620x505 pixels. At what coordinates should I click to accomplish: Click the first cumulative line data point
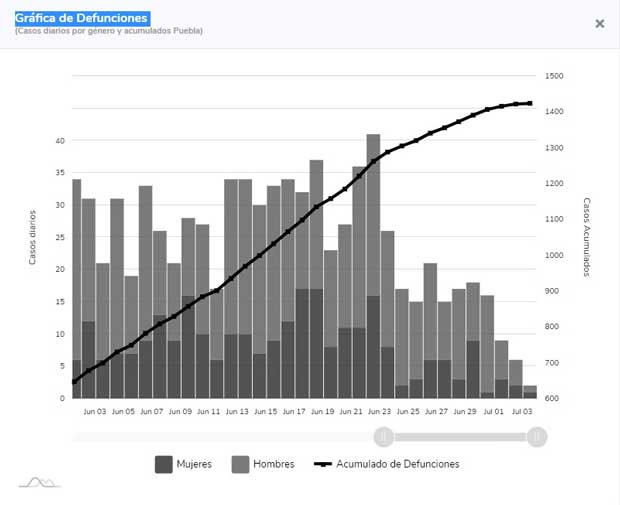[74, 382]
